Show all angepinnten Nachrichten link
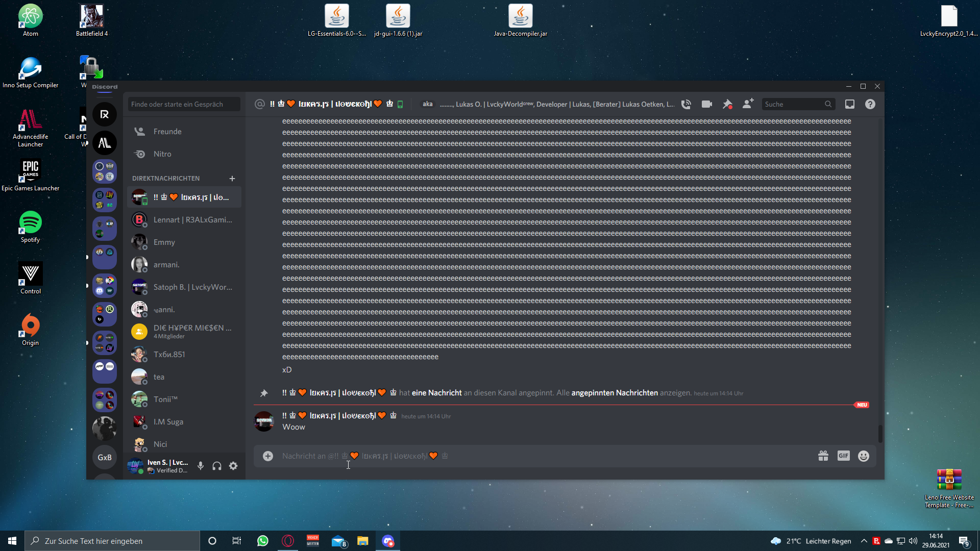Viewport: 980px width, 551px height. (x=615, y=393)
